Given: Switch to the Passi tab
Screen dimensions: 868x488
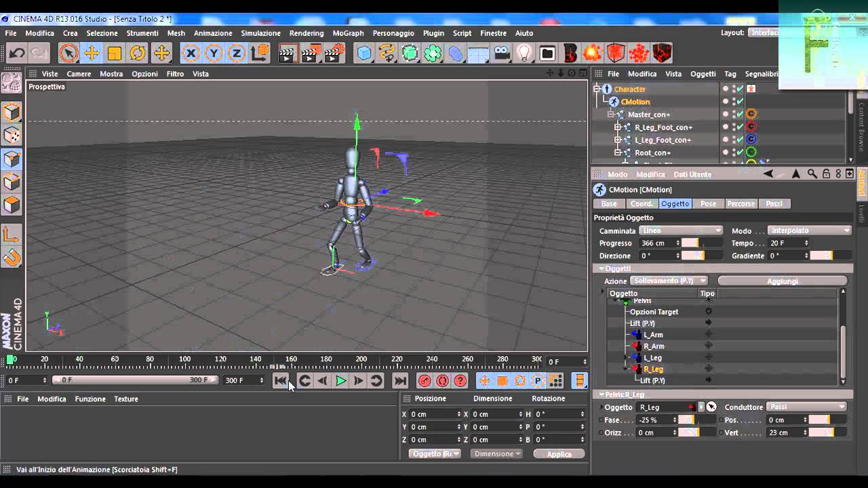Looking at the screenshot, I should point(774,203).
